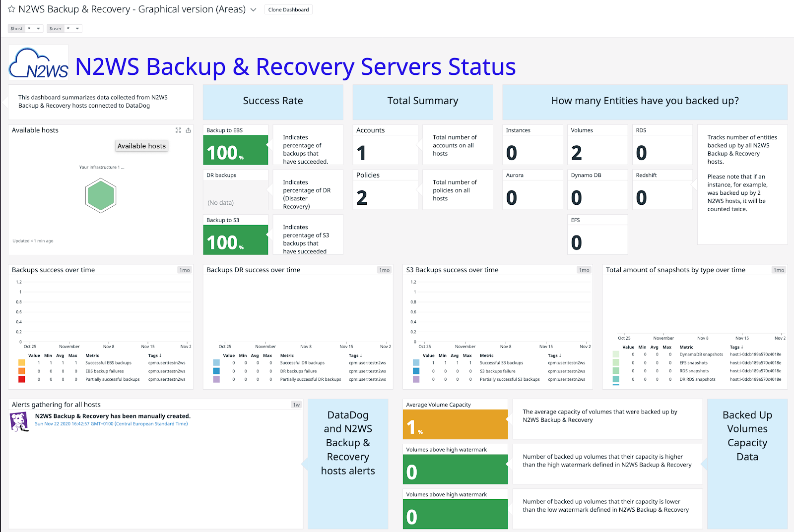Select the Policies count widget
794x532 pixels.
386,190
